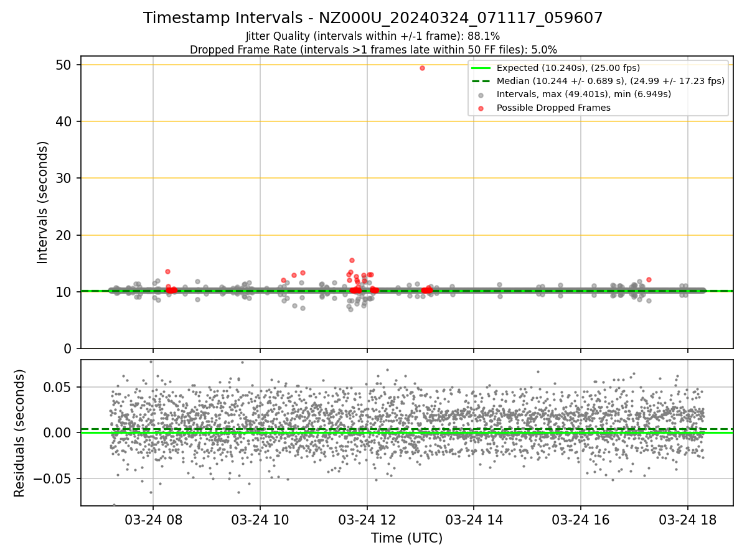Click the 'Residuals (seconds)' y-axis label
Screen dimensions: 747x560
20,433
